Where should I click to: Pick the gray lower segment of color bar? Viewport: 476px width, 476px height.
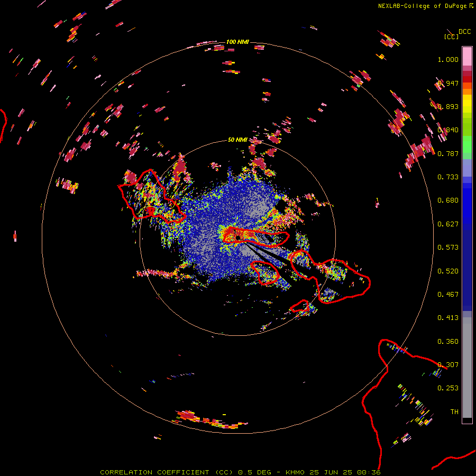(467, 368)
